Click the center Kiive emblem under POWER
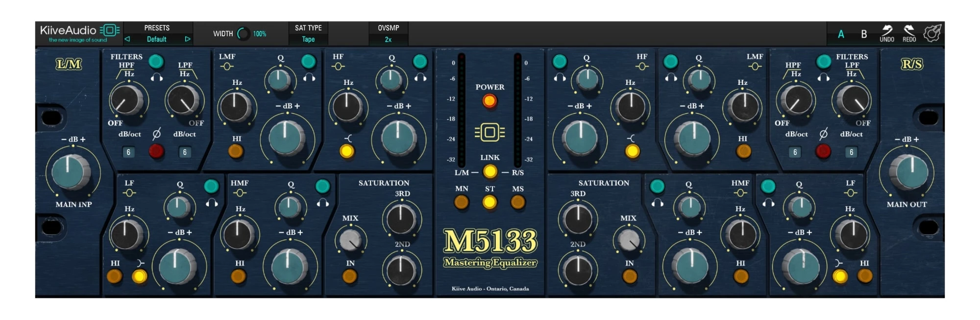980x320 pixels. [490, 132]
